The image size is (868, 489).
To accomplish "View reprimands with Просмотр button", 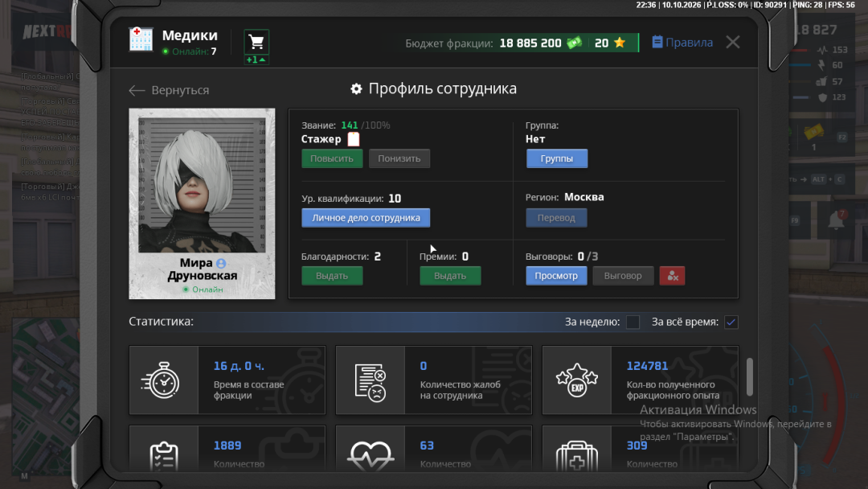I will [556, 276].
